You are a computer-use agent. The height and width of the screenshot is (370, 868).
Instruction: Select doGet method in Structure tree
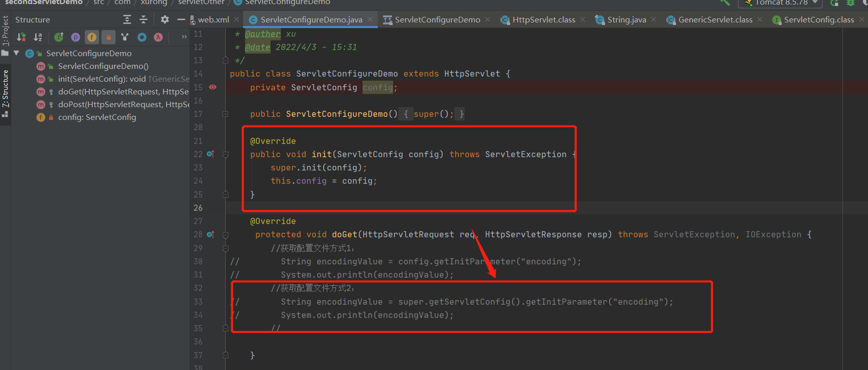point(124,92)
